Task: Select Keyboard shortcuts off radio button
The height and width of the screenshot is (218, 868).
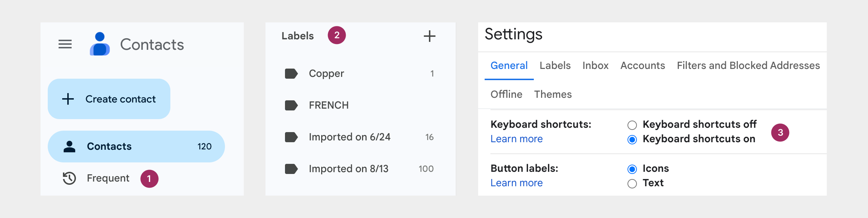Action: tap(632, 125)
